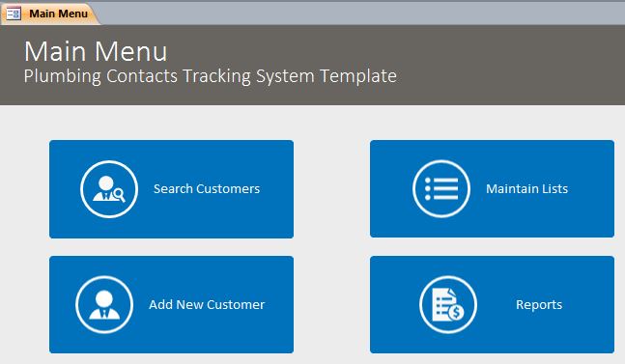Click the Plumbing Contacts Tracking System Template subtitle
This screenshot has width=625, height=364.
[210, 76]
